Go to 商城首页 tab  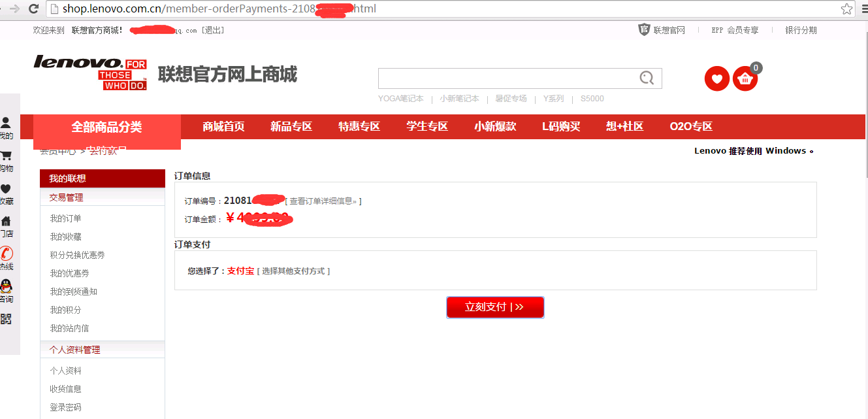(x=223, y=127)
